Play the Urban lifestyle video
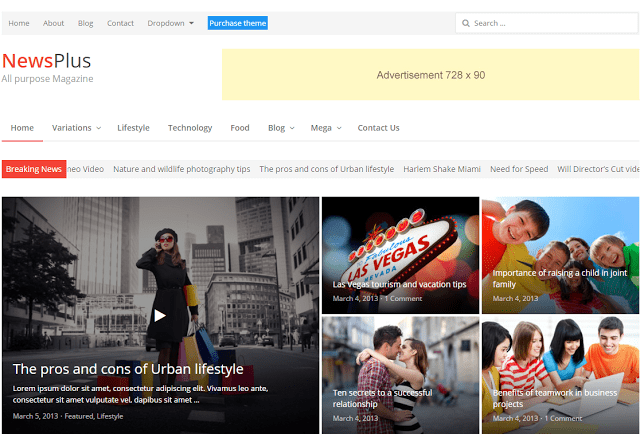 (159, 315)
